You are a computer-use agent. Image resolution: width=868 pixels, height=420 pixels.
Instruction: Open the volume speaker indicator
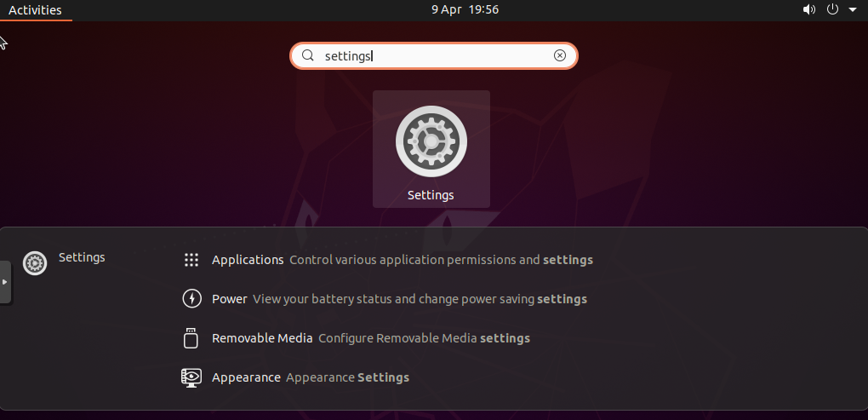(808, 9)
